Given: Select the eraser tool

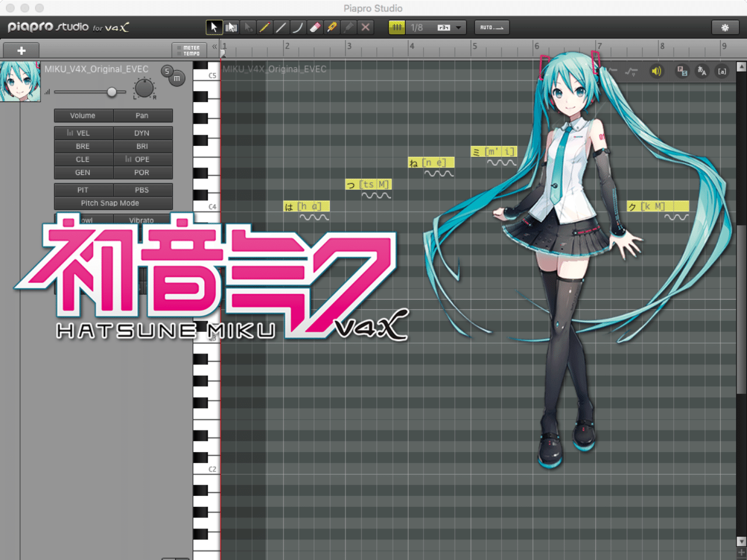Looking at the screenshot, I should point(315,27).
